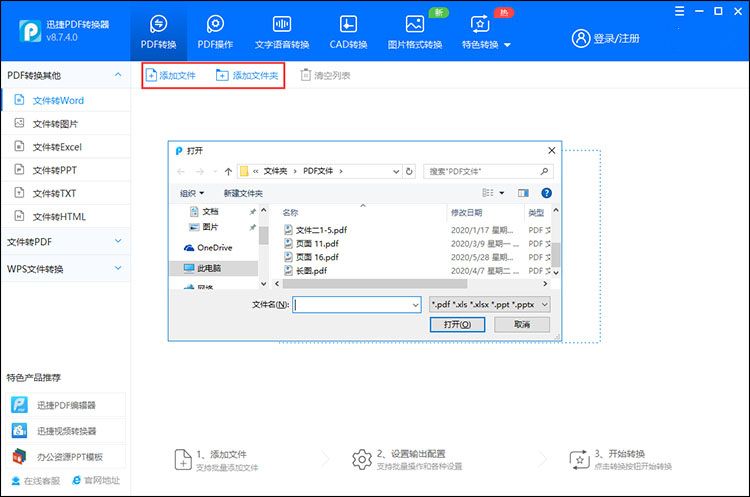The height and width of the screenshot is (497, 750).
Task: Toggle the preview pane icon
Action: tap(523, 193)
